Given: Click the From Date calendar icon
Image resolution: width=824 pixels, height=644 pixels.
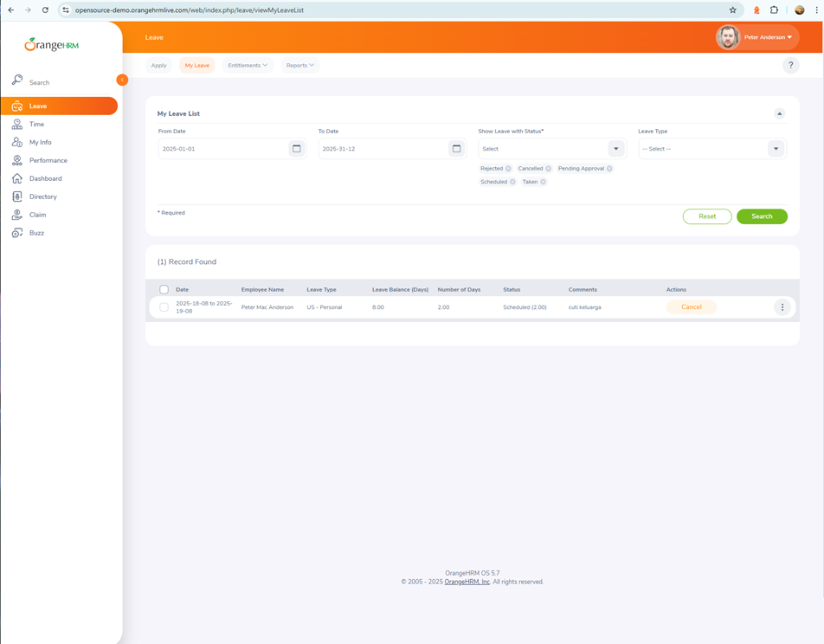Looking at the screenshot, I should [296, 149].
